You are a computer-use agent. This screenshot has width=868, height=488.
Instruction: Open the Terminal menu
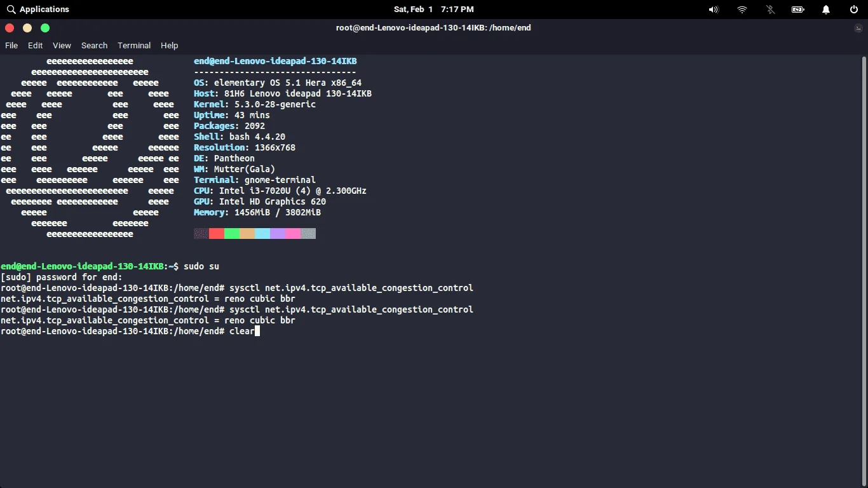[x=134, y=46]
